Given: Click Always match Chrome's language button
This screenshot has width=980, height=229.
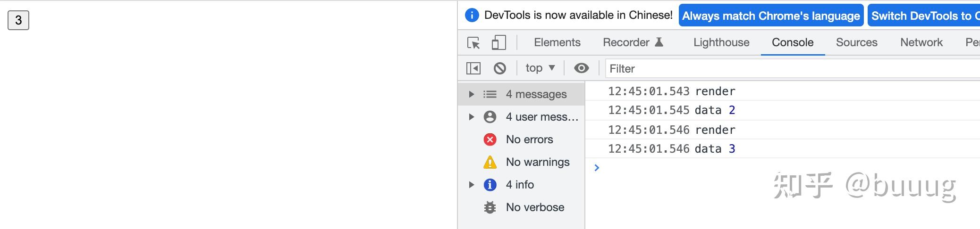Looking at the screenshot, I should tap(771, 16).
